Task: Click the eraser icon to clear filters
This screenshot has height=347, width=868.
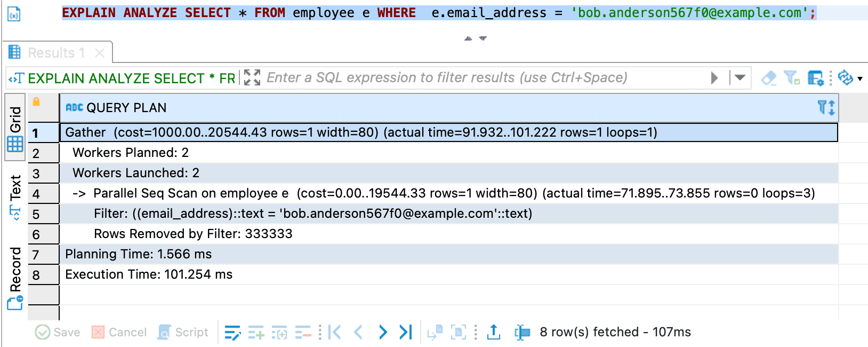Action: [769, 78]
